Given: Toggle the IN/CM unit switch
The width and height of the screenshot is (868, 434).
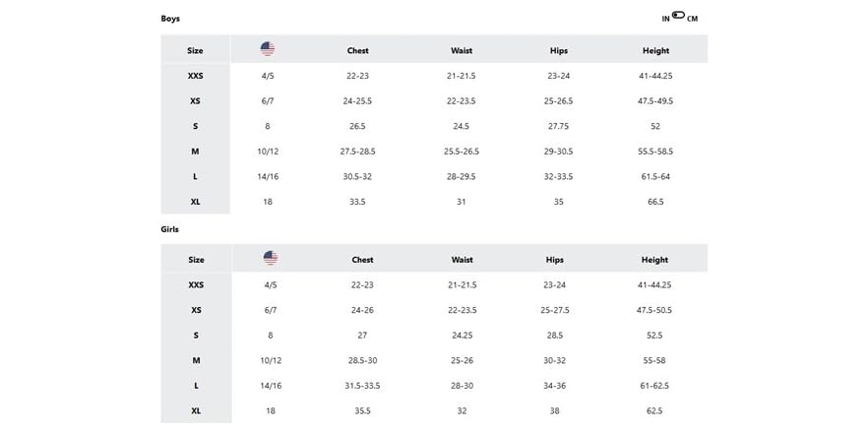Looking at the screenshot, I should 678,16.
